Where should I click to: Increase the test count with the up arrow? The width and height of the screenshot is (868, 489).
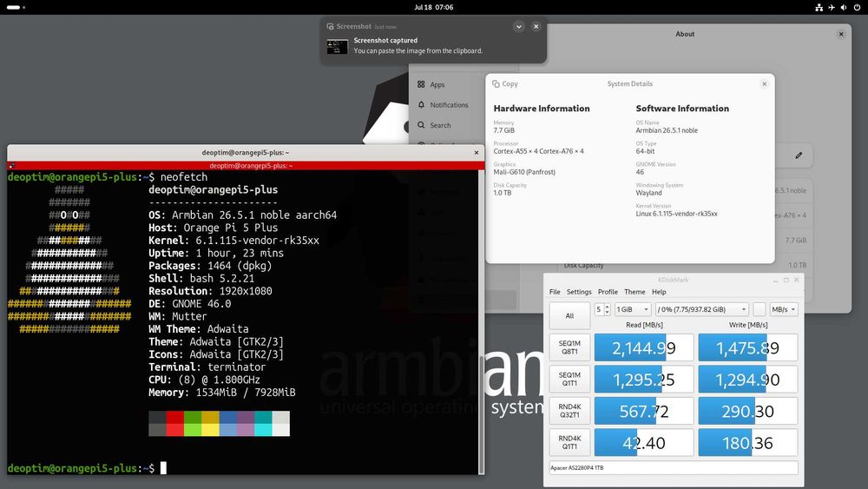pos(607,307)
